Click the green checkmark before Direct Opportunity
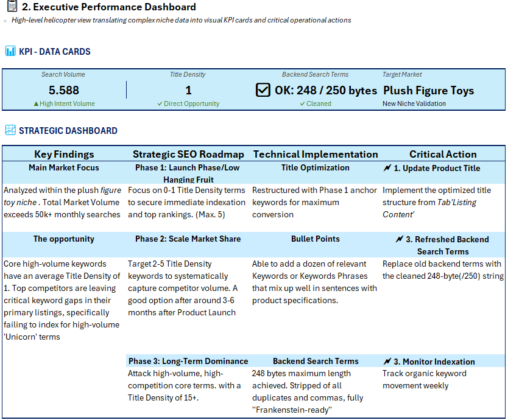508x420 pixels. pyautogui.click(x=160, y=103)
